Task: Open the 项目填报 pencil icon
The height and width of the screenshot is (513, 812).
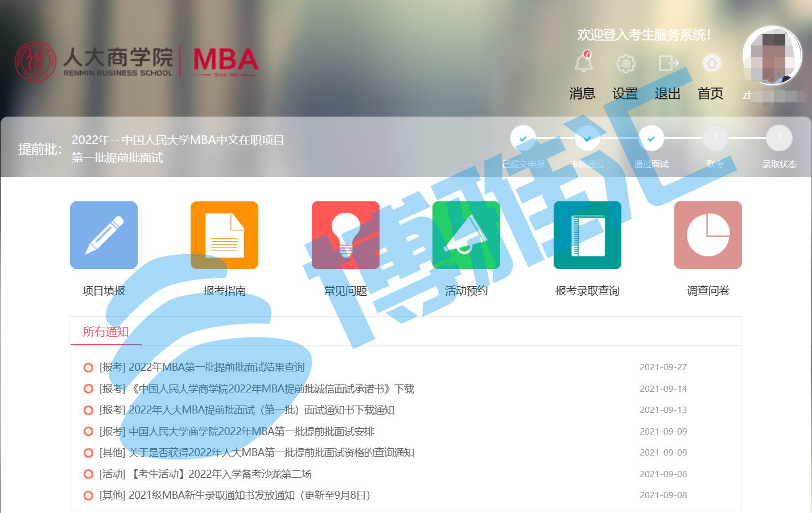Action: (104, 235)
